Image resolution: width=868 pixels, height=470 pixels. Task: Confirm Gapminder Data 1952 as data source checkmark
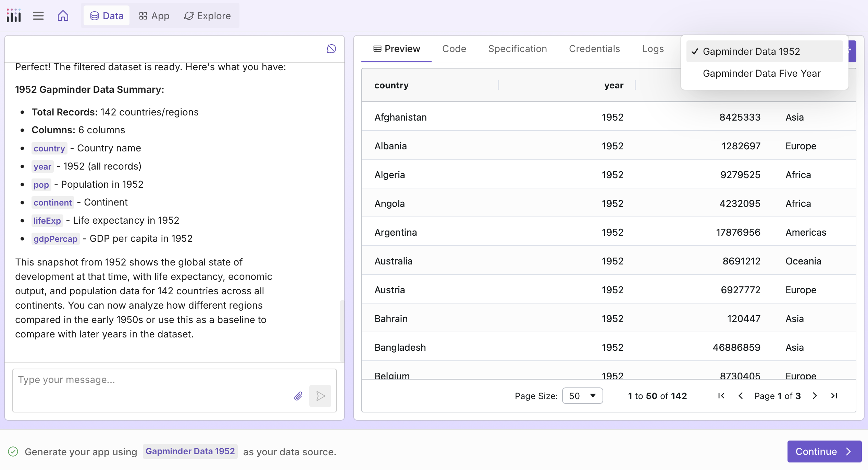click(x=12, y=451)
